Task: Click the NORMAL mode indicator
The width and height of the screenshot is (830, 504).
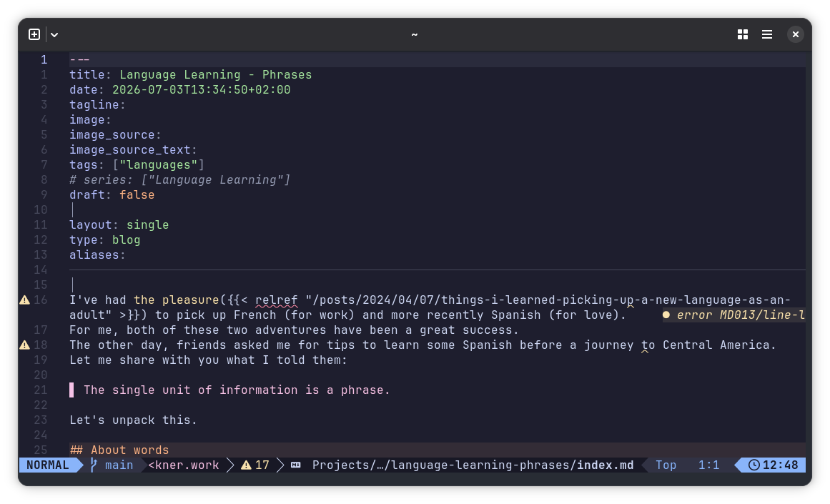Action: pos(48,465)
